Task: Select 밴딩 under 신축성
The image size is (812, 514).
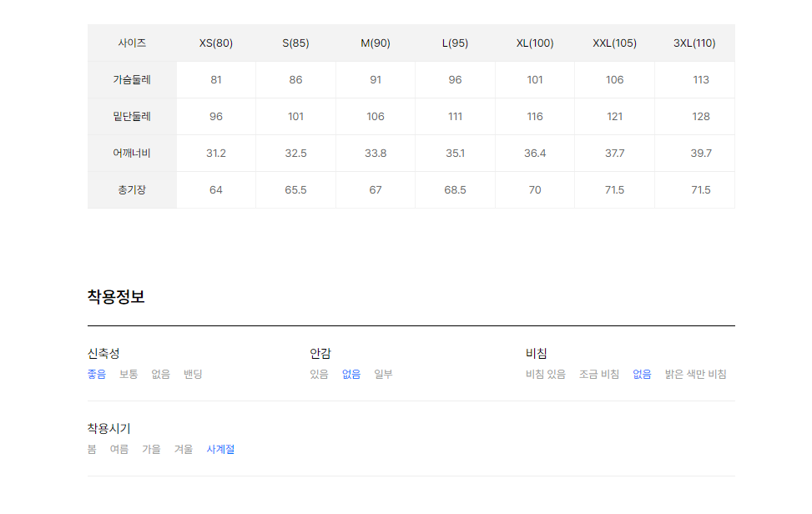Action: (x=193, y=375)
